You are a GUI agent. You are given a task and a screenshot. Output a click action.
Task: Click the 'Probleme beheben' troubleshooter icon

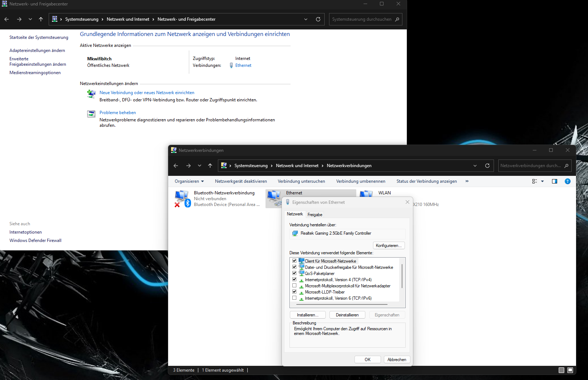[91, 114]
